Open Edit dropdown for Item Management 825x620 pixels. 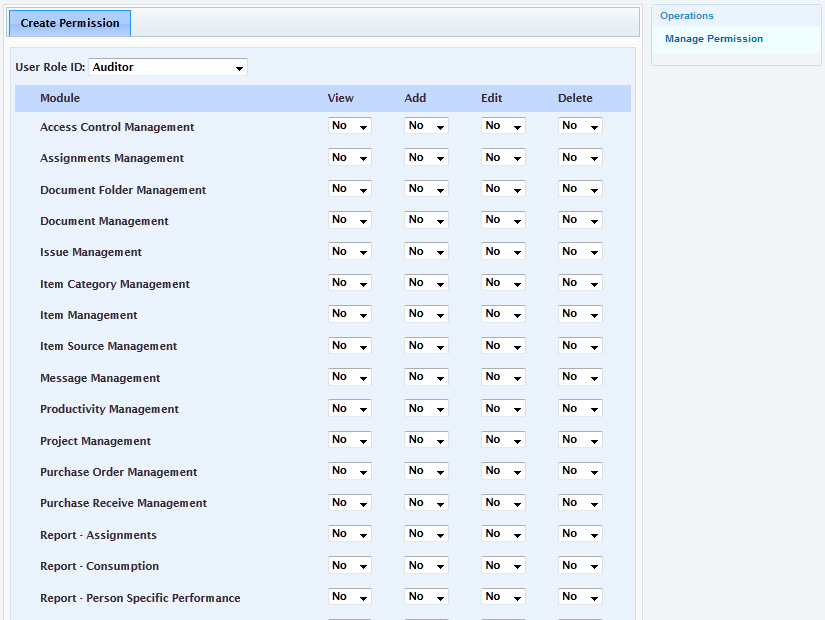point(503,314)
